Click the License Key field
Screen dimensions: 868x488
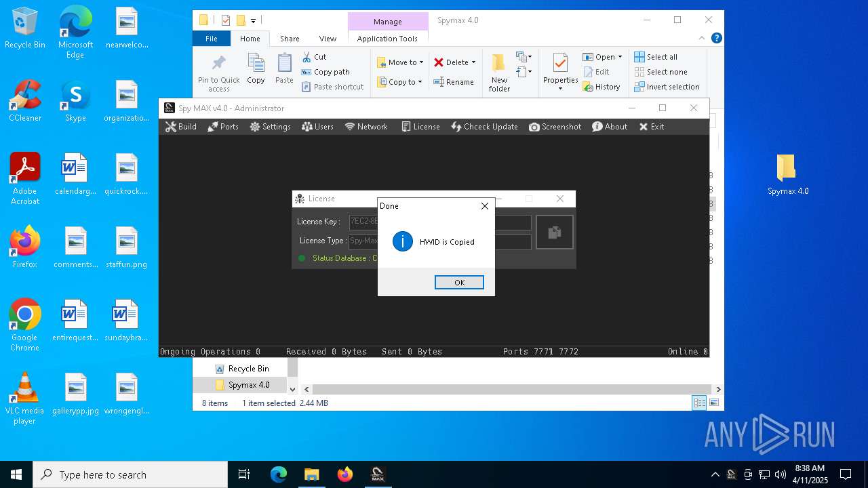coord(439,222)
